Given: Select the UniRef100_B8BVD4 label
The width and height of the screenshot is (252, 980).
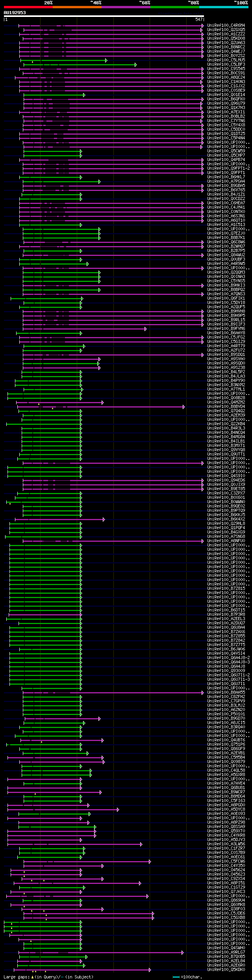Looking at the screenshot, I should pos(226,407).
